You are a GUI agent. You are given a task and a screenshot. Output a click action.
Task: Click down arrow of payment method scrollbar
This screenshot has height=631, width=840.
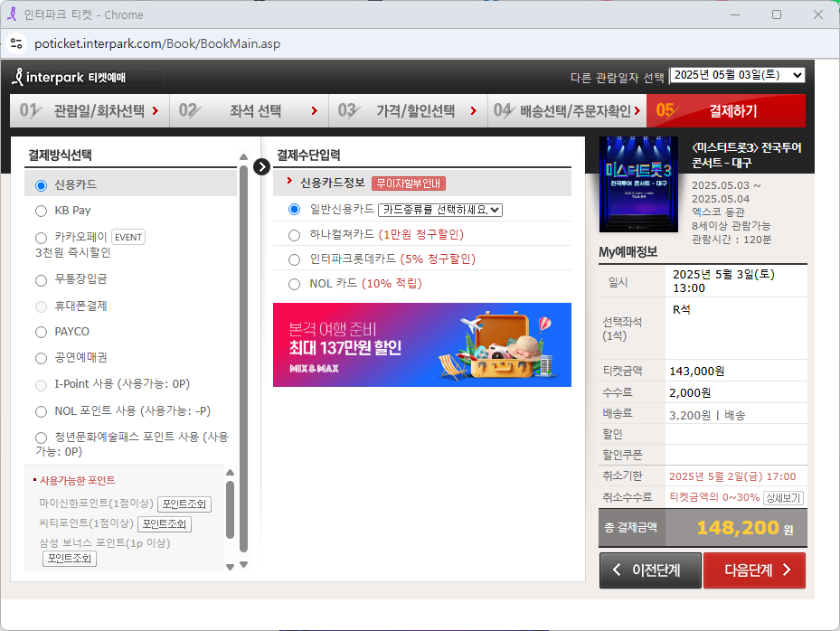pos(244,565)
